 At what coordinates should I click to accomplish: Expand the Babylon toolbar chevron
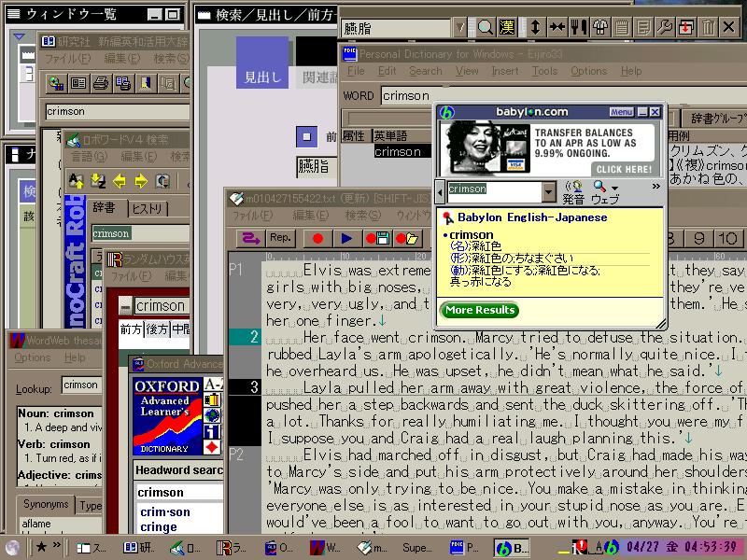[x=656, y=186]
